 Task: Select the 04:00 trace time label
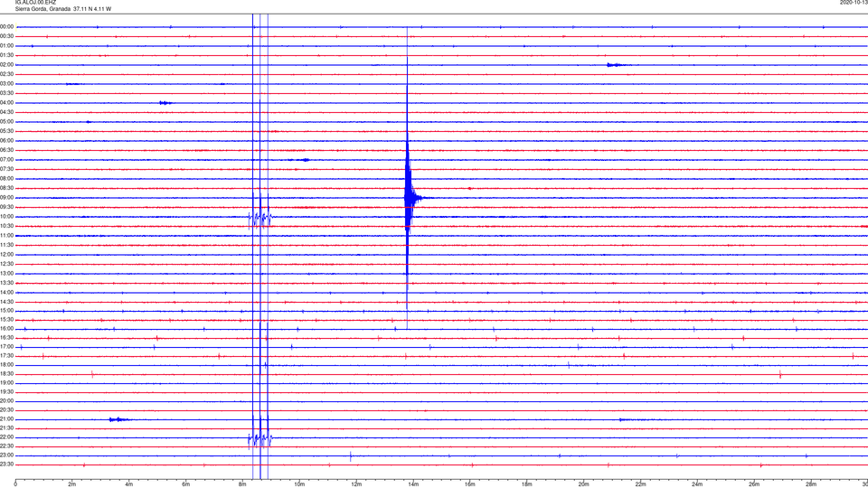[7, 103]
